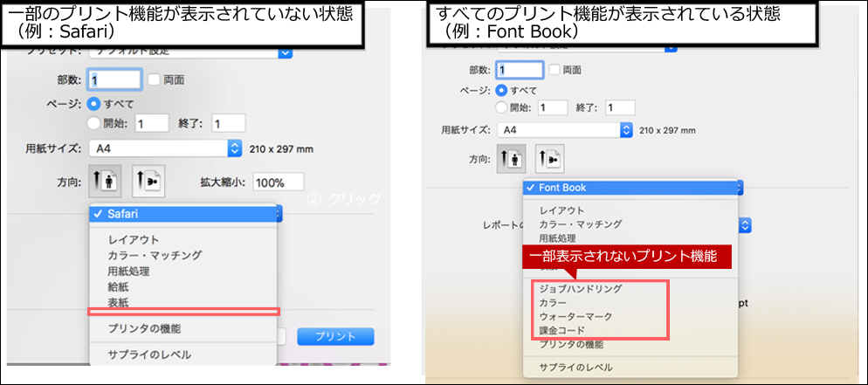Click 開始 page field in Font Book dialog

tap(553, 107)
